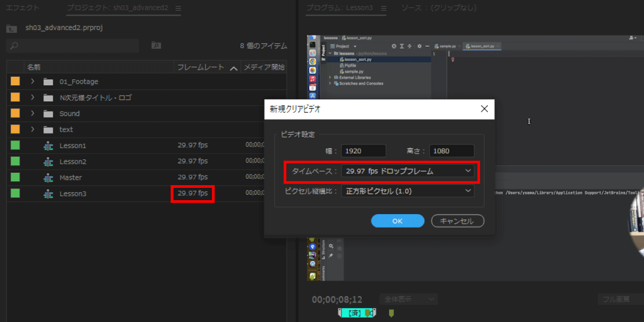Click the orange label swatch of Sound

tap(15, 114)
